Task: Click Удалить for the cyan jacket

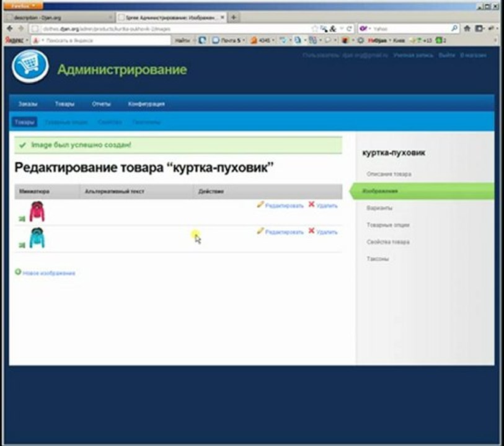Action: [x=327, y=232]
